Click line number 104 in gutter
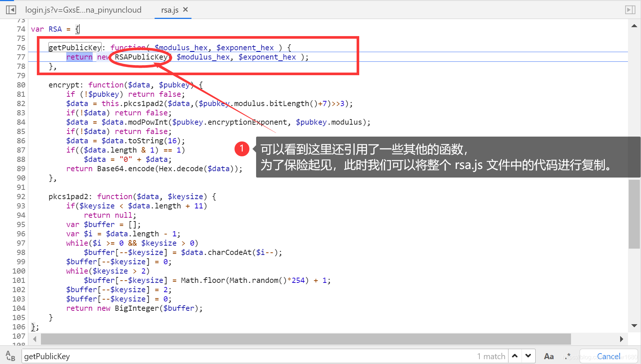Viewport: 641px width, 364px height. pos(19,308)
